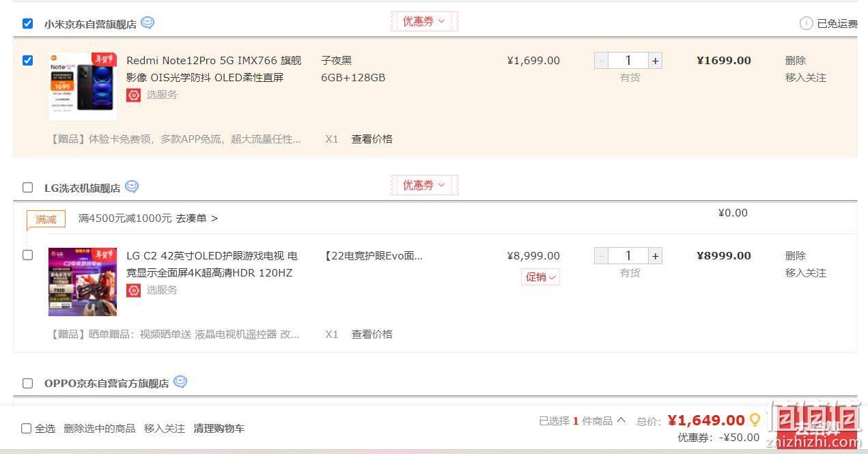The height and width of the screenshot is (454, 868).
Task: Click 移入关注 for the Redmi Note12Pro item
Action: pos(806,78)
